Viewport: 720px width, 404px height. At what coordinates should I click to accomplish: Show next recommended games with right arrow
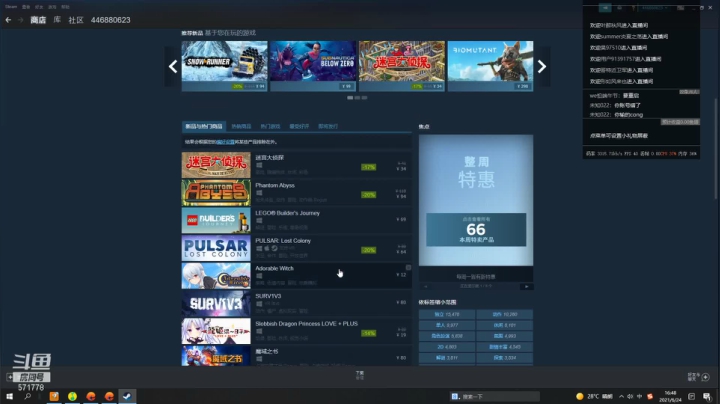542,67
